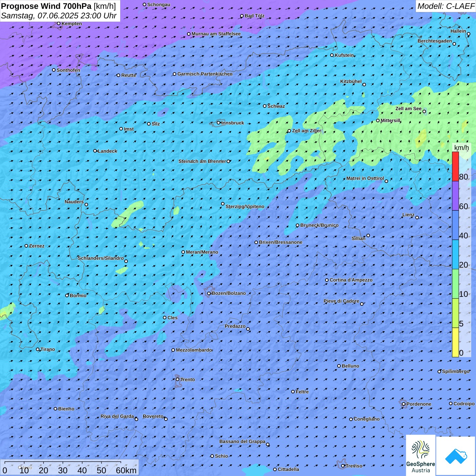Click the Rovereto label

tap(153, 416)
